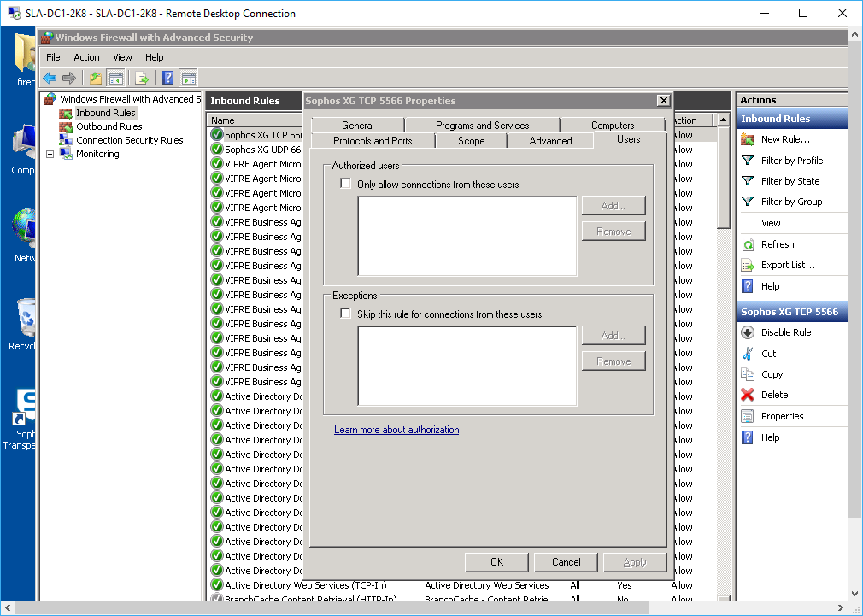
Task: Click the Export List icon in Actions pane
Action: 748,266
